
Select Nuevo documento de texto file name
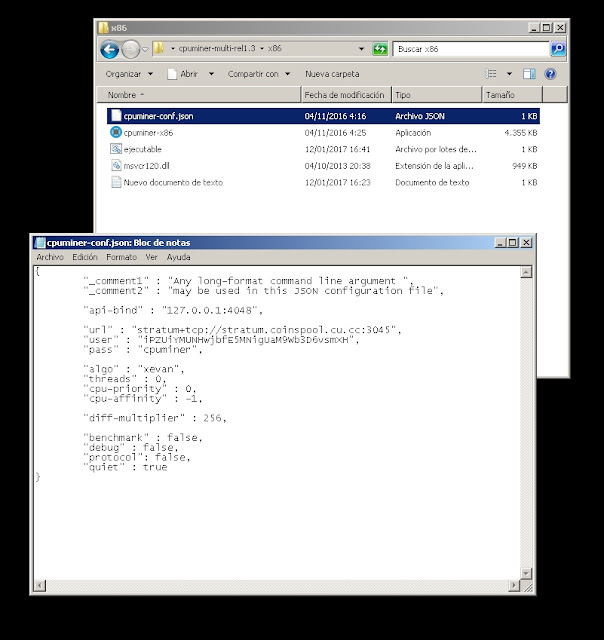click(173, 182)
